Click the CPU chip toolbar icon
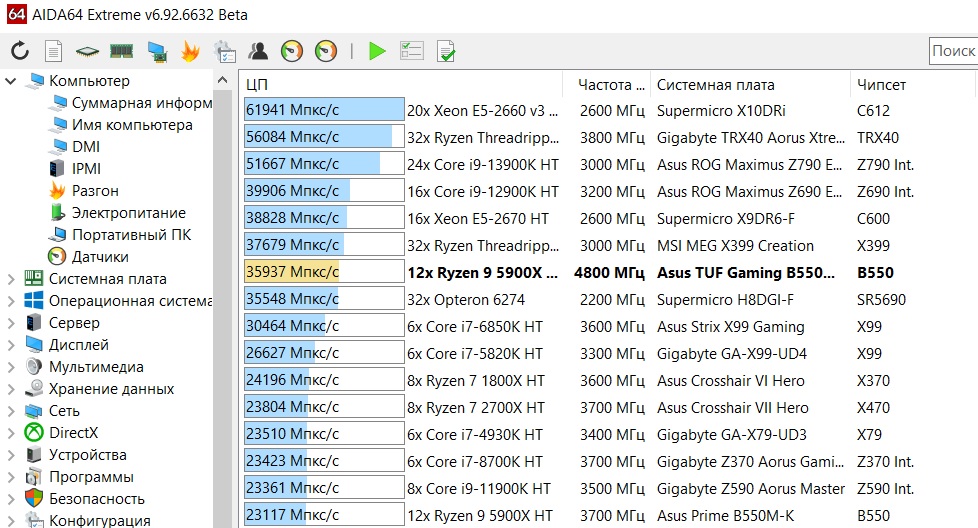This screenshot has height=528, width=978. (x=87, y=51)
